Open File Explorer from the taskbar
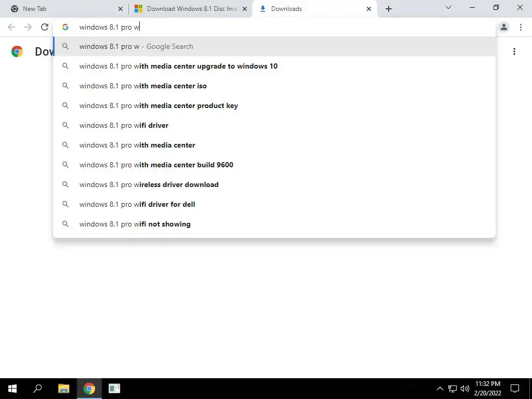 [x=63, y=389]
